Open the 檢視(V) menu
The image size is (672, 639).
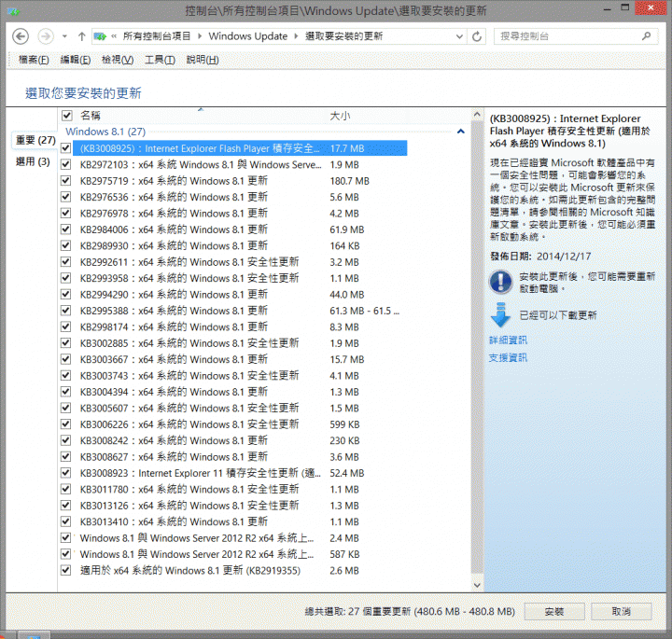click(x=118, y=60)
